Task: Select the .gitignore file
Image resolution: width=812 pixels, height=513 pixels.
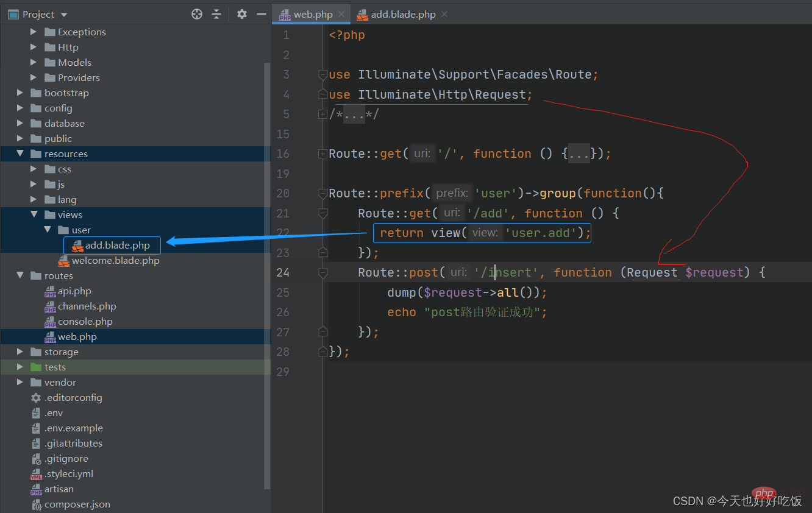Action: (x=66, y=458)
